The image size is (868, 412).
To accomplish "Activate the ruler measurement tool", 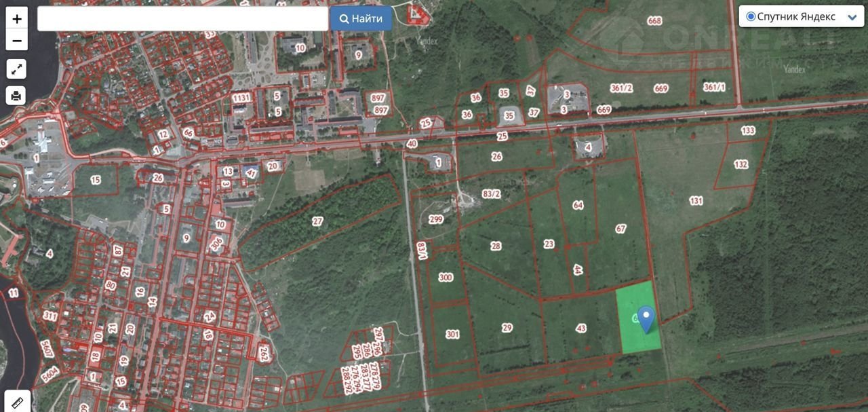I will click(x=17, y=402).
